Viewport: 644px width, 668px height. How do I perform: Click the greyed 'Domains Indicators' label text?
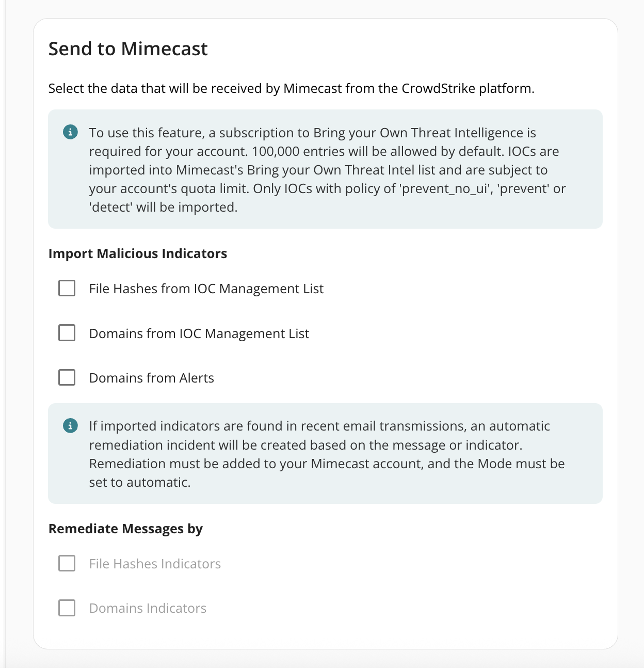pos(148,608)
